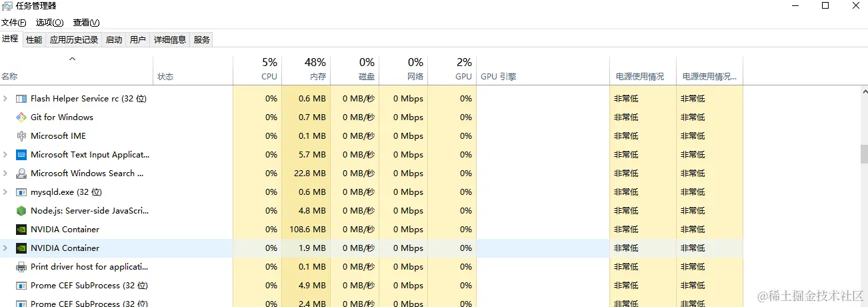Select the Microsoft IME process name
Viewport: 868px width, 307px height.
(x=58, y=136)
